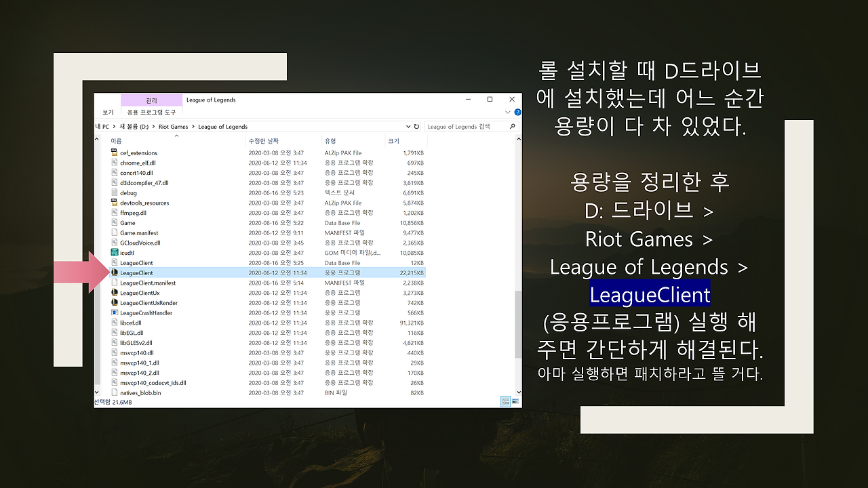Select the d3dcompiler_47.dll file icon
868x488 pixels.
click(115, 183)
